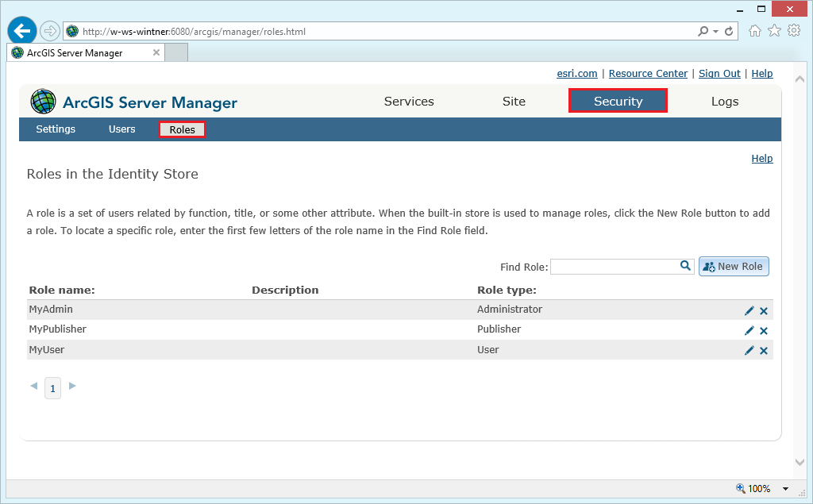813x504 pixels.
Task: Open the zoom level dropdown
Action: click(785, 489)
